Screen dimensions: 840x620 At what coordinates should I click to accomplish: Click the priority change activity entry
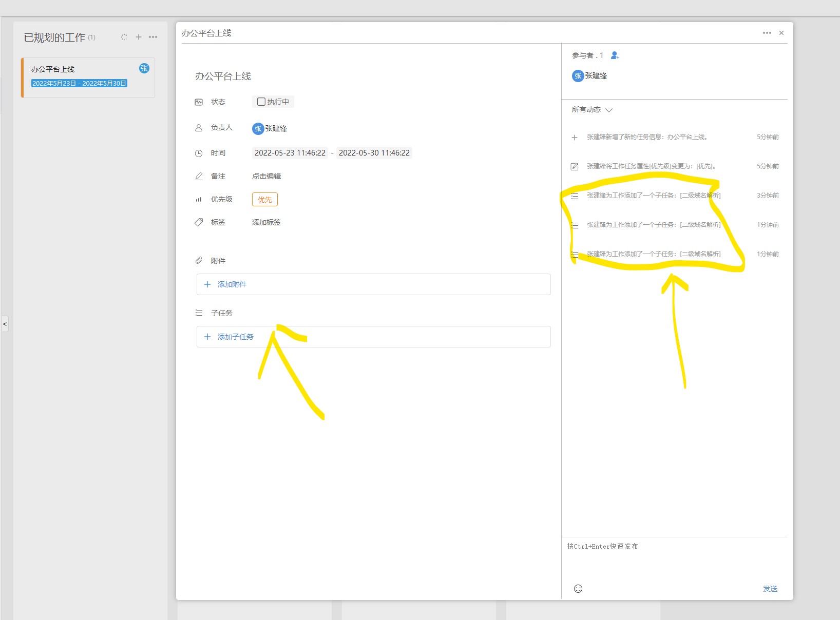(x=675, y=166)
